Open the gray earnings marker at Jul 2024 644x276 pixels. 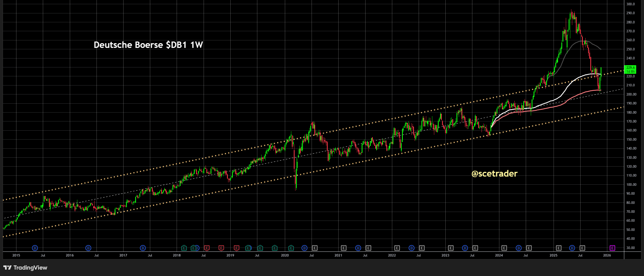(x=529, y=248)
